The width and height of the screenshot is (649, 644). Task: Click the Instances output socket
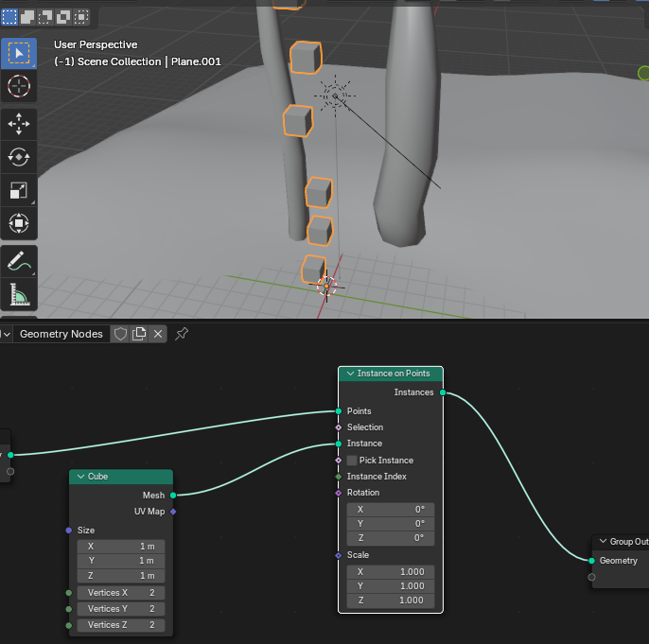click(x=443, y=392)
